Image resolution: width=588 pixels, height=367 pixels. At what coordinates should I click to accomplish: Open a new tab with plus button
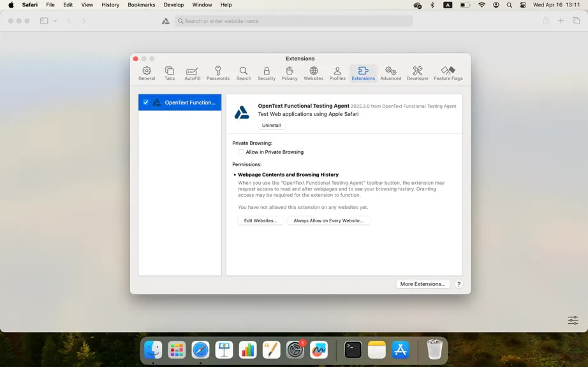pyautogui.click(x=561, y=21)
